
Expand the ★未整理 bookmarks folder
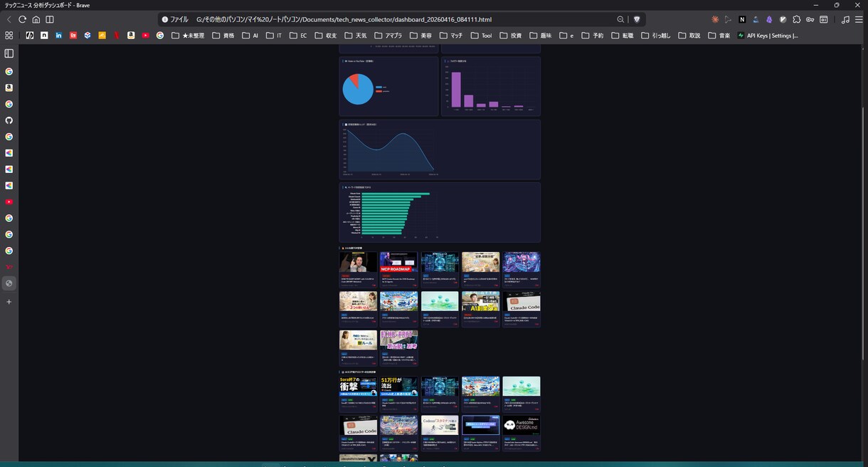click(x=189, y=35)
